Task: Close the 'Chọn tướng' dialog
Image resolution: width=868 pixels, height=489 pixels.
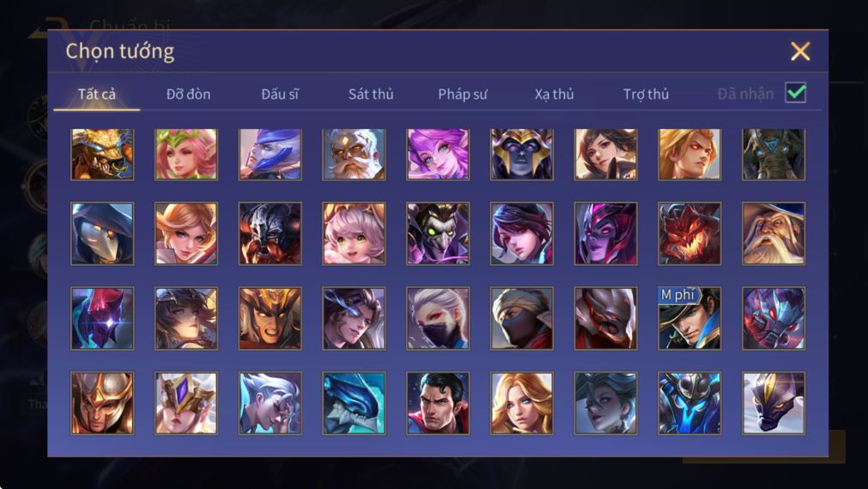Action: [800, 51]
